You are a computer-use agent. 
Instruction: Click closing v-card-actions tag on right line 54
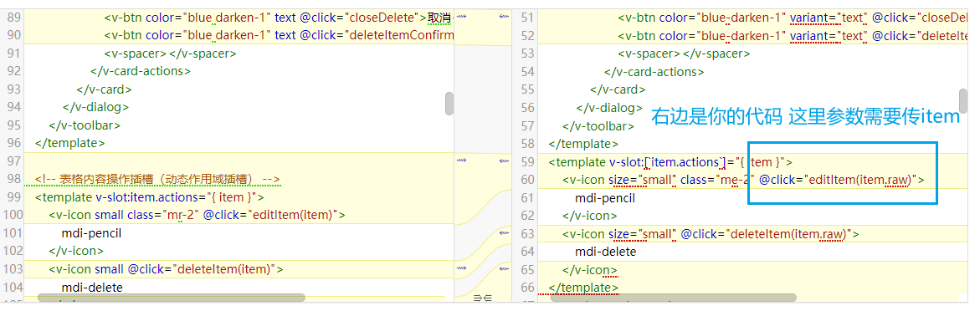click(x=654, y=71)
